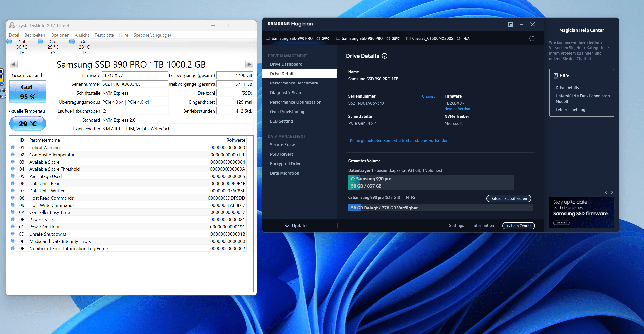Click blue status orb for drive D:
Viewport: 644px width, 334px height.
click(x=9, y=42)
